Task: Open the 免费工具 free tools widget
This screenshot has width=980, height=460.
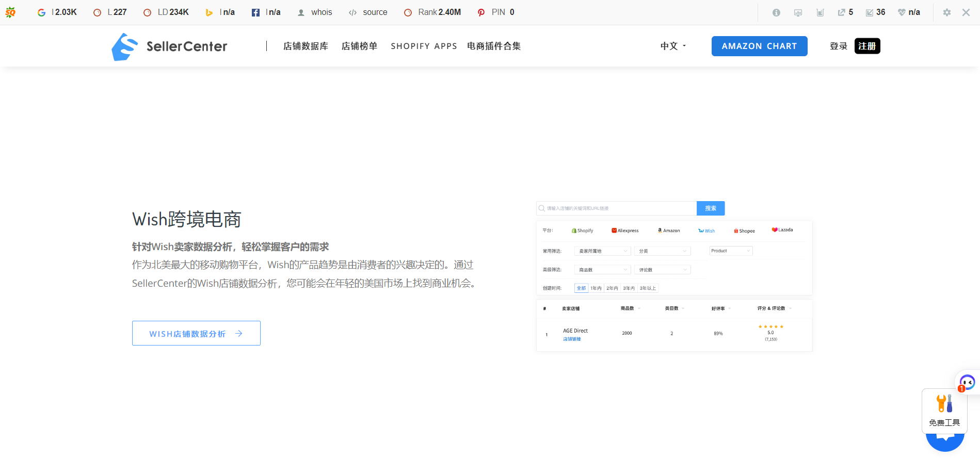Action: 944,411
